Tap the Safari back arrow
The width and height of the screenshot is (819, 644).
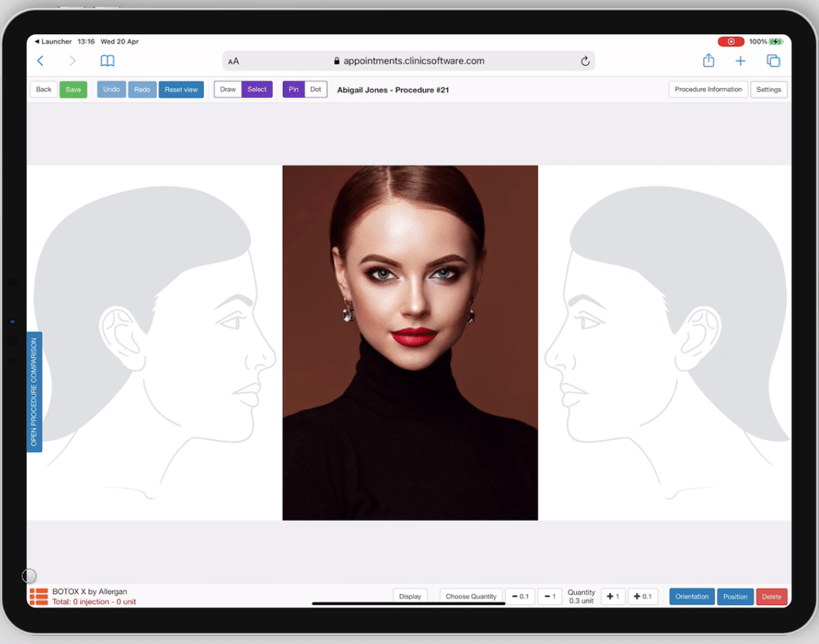(40, 61)
